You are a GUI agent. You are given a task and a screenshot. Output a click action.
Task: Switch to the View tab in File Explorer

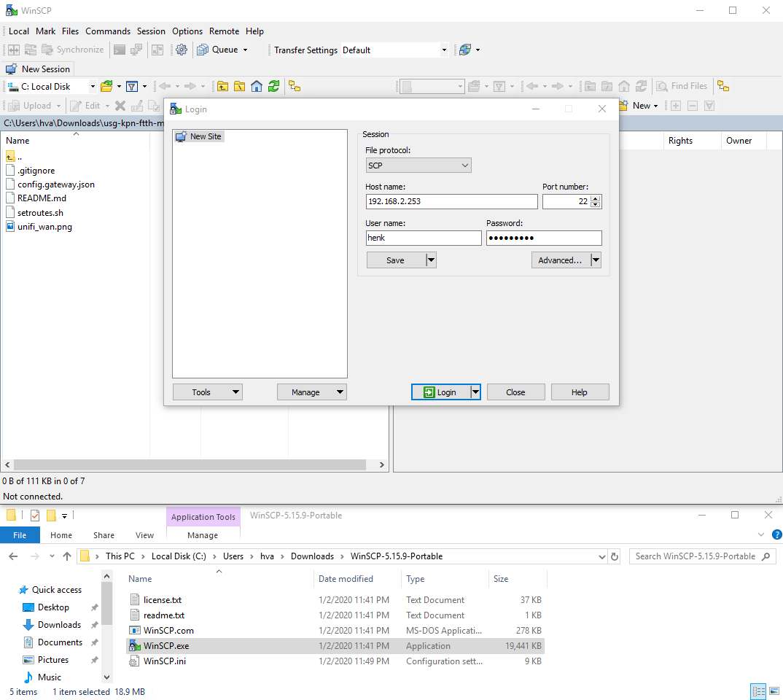point(144,534)
